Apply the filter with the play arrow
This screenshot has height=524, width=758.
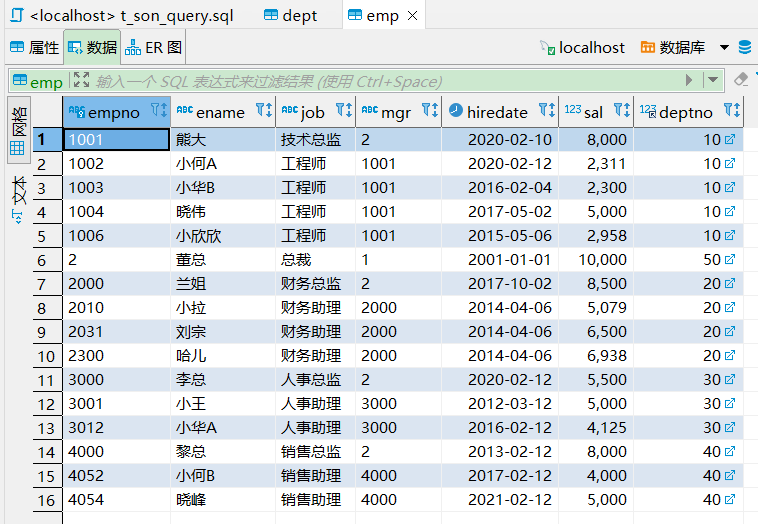(x=689, y=80)
